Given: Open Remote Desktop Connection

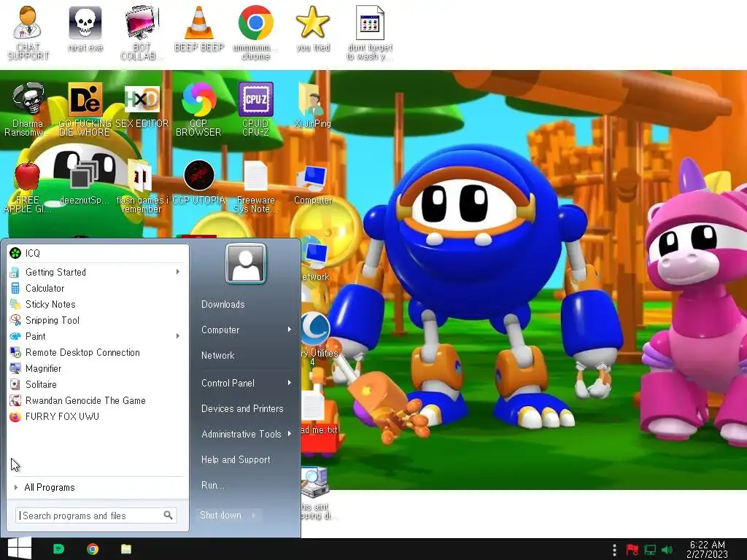Looking at the screenshot, I should [98, 352].
